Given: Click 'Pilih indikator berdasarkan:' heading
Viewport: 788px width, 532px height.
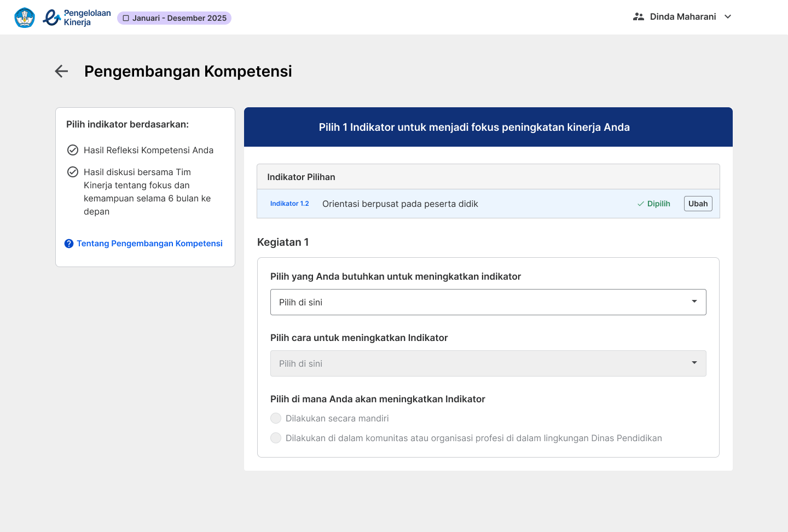Looking at the screenshot, I should (x=128, y=124).
